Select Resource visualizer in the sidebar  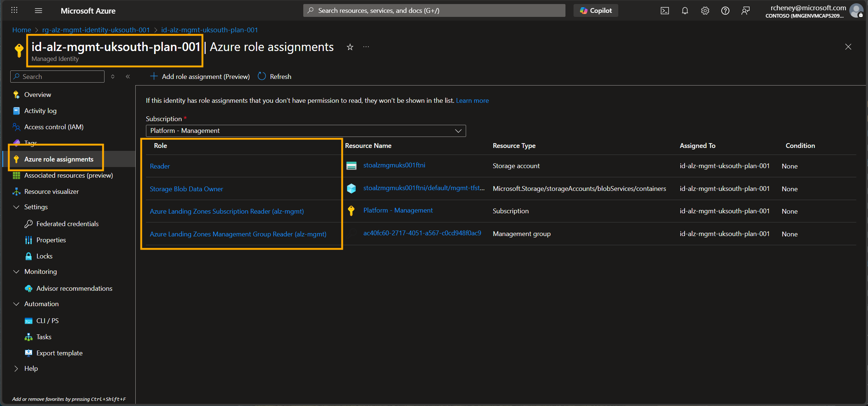click(x=51, y=191)
